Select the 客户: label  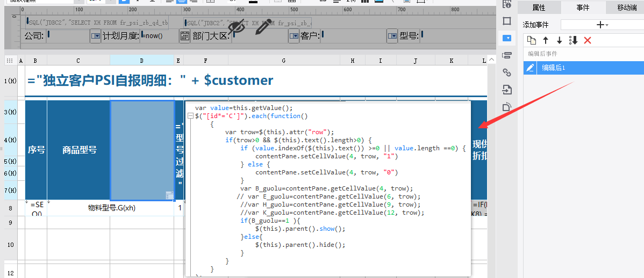coord(310,36)
